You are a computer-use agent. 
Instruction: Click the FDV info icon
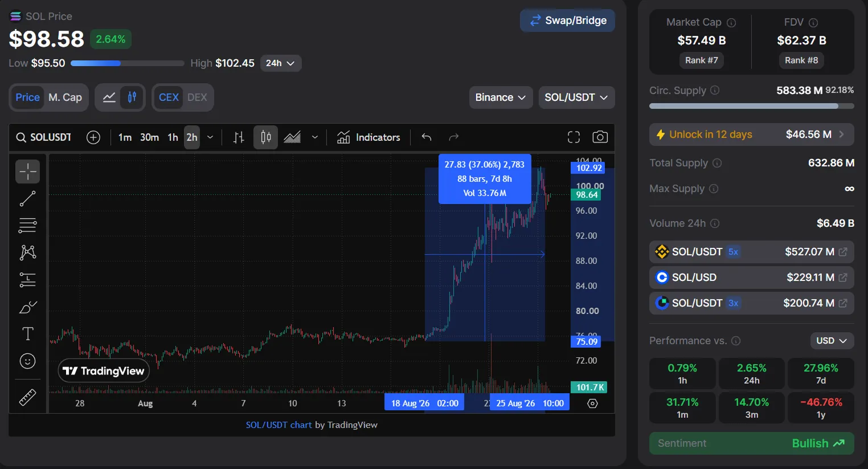813,23
